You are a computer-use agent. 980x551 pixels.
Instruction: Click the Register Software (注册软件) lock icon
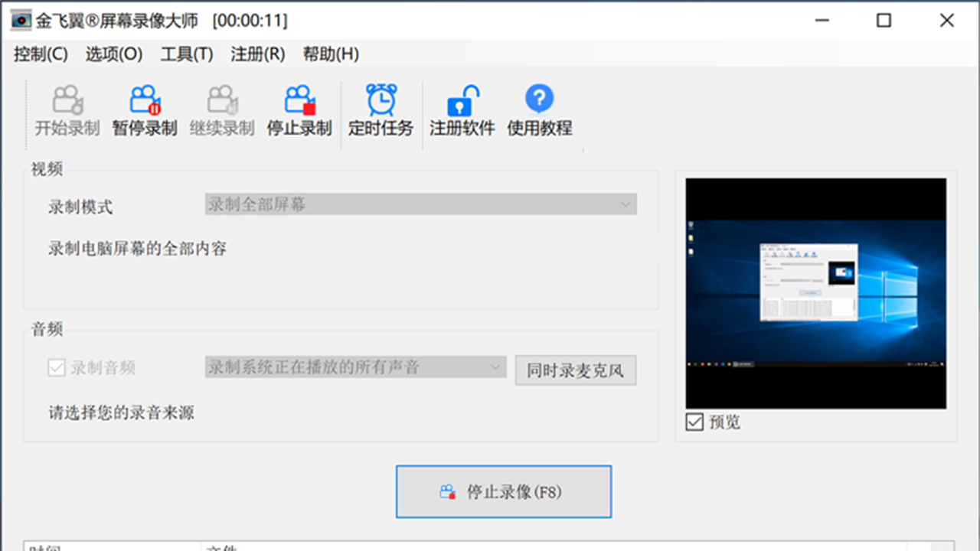462,100
